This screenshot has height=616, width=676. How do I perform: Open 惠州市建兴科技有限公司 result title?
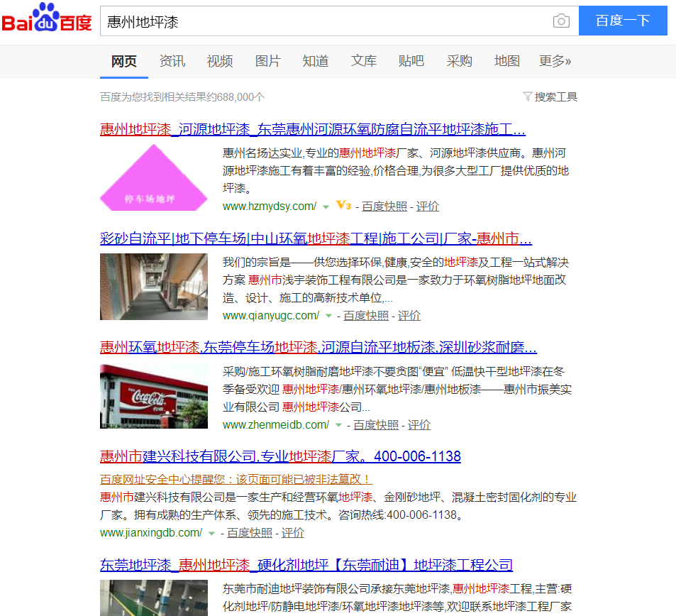280,456
